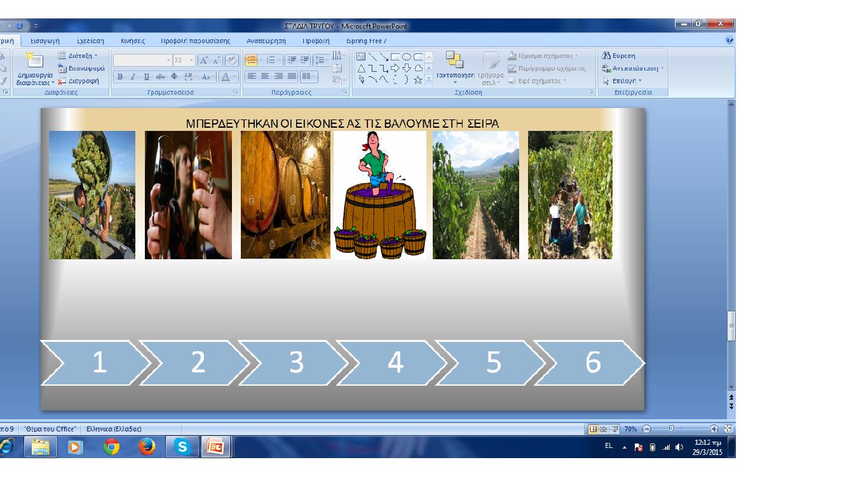Toggle Italic formatting
The image size is (868, 488).
[133, 77]
